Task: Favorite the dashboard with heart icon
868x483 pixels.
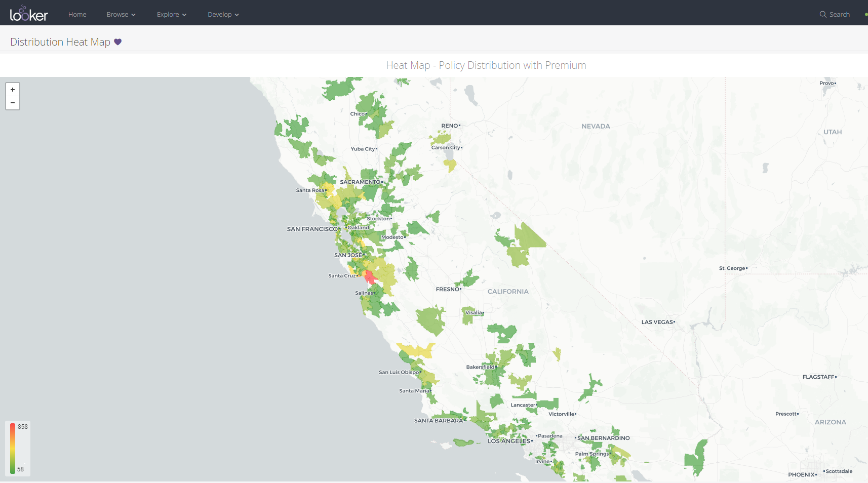Action: coord(117,42)
